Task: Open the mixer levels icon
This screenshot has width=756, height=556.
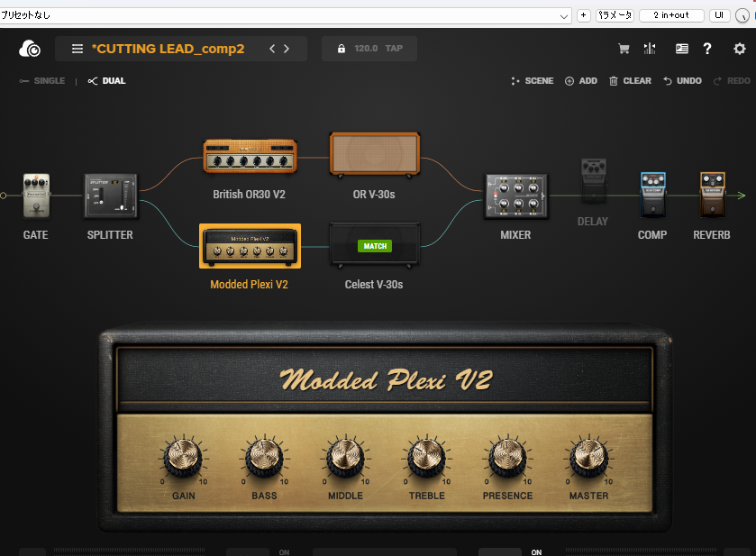Action: point(649,49)
